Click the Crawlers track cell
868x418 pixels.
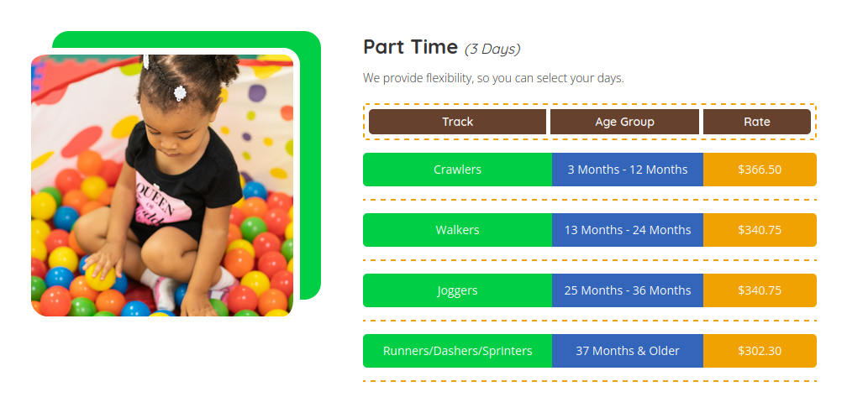[x=457, y=170]
